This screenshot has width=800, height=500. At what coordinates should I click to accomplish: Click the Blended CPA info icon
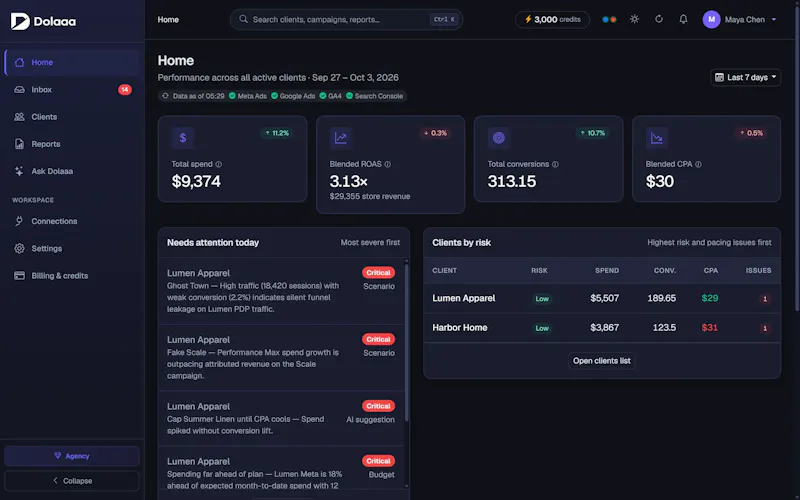click(x=698, y=164)
